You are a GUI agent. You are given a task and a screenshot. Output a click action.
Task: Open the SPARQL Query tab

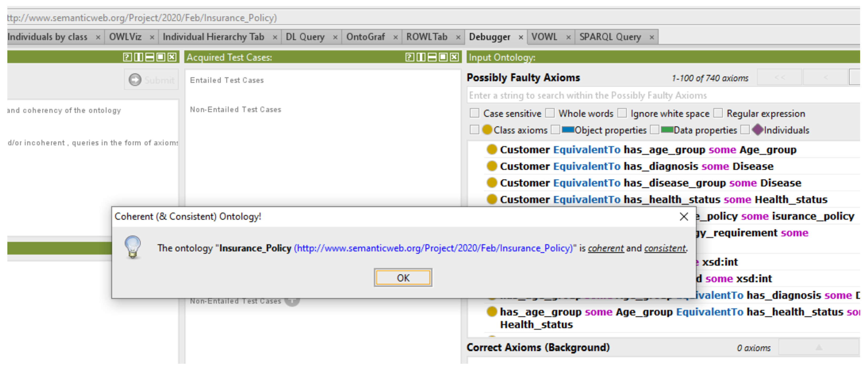(610, 37)
